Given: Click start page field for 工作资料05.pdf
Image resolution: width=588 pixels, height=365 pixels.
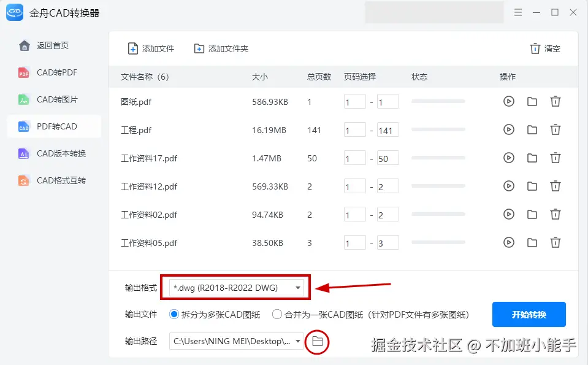Looking at the screenshot, I should [355, 243].
